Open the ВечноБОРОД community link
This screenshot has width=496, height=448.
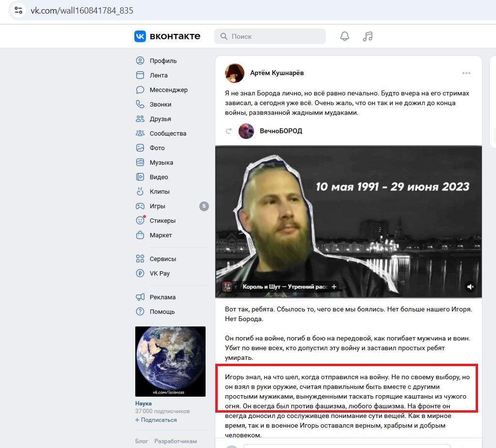[x=281, y=131]
